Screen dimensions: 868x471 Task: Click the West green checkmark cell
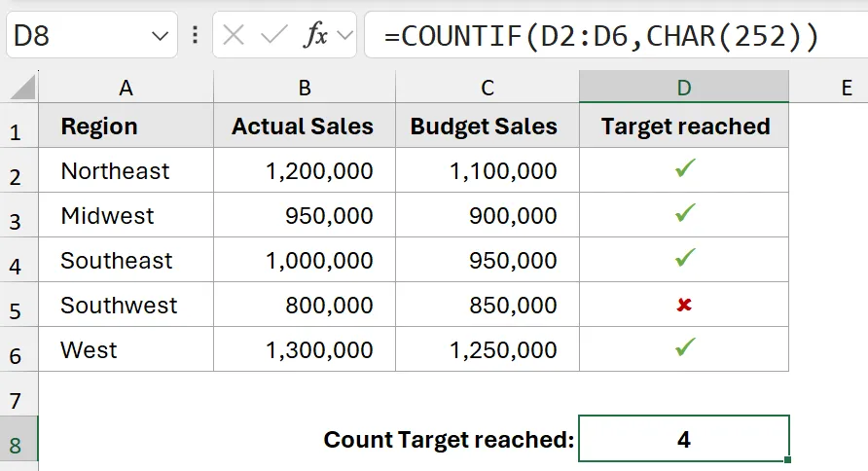click(684, 349)
